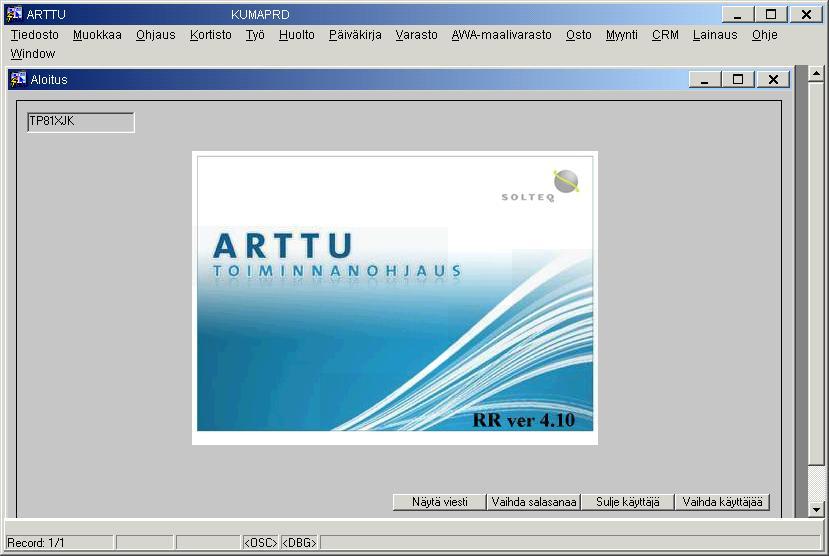This screenshot has height=556, width=829.
Task: Open the Ohjaus menu
Action: tap(155, 35)
